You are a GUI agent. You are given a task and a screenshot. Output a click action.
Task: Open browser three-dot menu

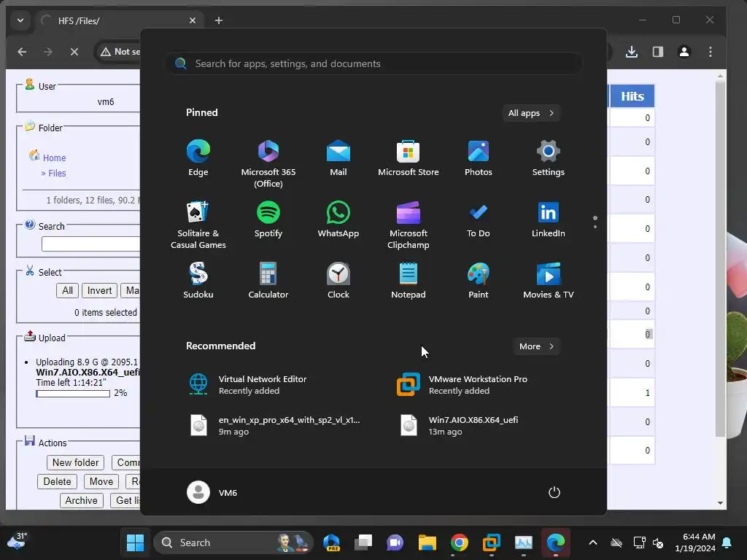(x=711, y=52)
